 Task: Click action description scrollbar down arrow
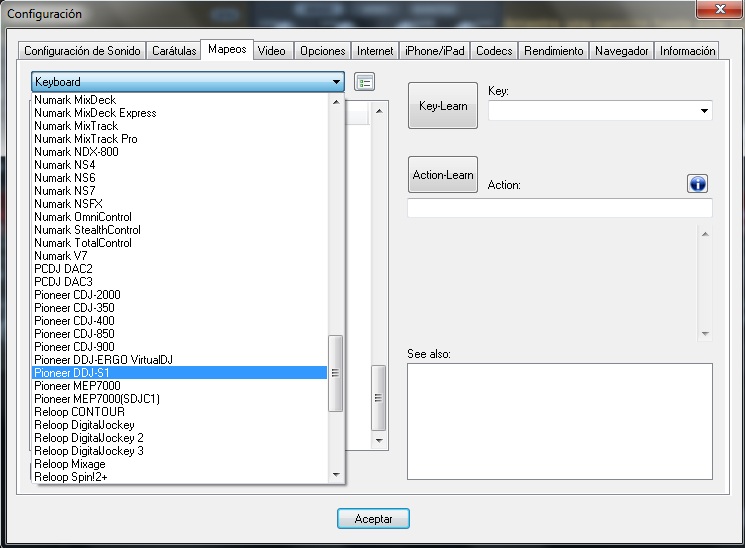click(705, 334)
